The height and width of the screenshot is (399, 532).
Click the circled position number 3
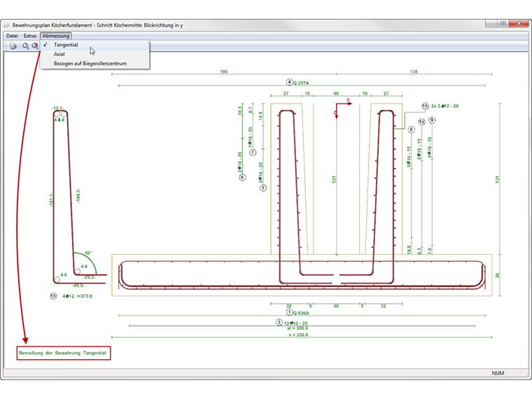(279, 322)
